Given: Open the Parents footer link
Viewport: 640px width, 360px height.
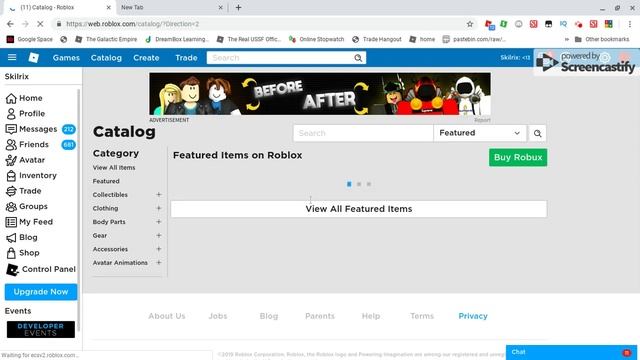Looking at the screenshot, I should (x=320, y=316).
